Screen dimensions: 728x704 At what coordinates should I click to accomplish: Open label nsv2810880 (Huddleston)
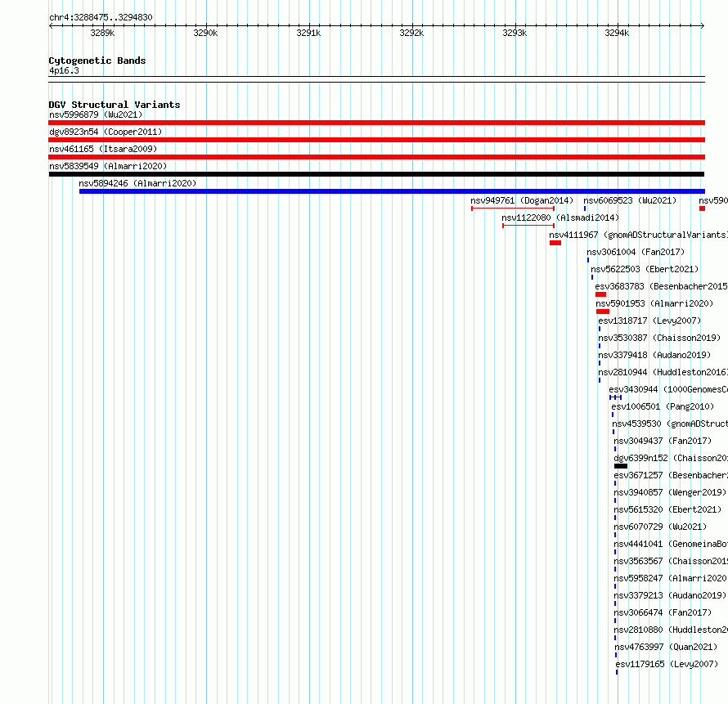[x=671, y=630]
